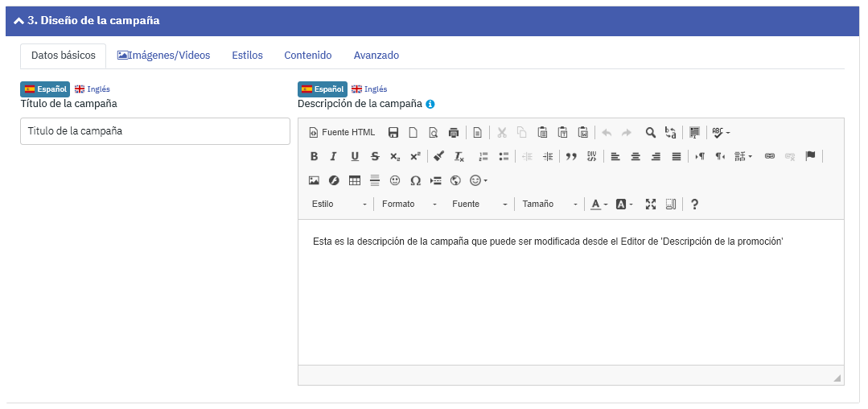This screenshot has height=409, width=868.
Task: Collapse section 3. Diseño de la campaña
Action: pos(87,20)
